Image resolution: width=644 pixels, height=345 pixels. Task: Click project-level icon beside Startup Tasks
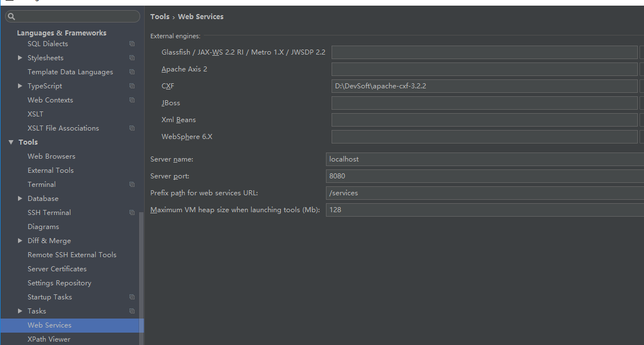point(132,297)
